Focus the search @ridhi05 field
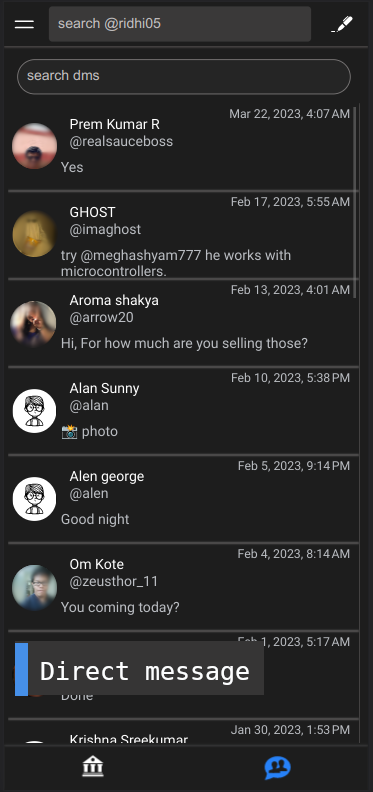 [179, 24]
